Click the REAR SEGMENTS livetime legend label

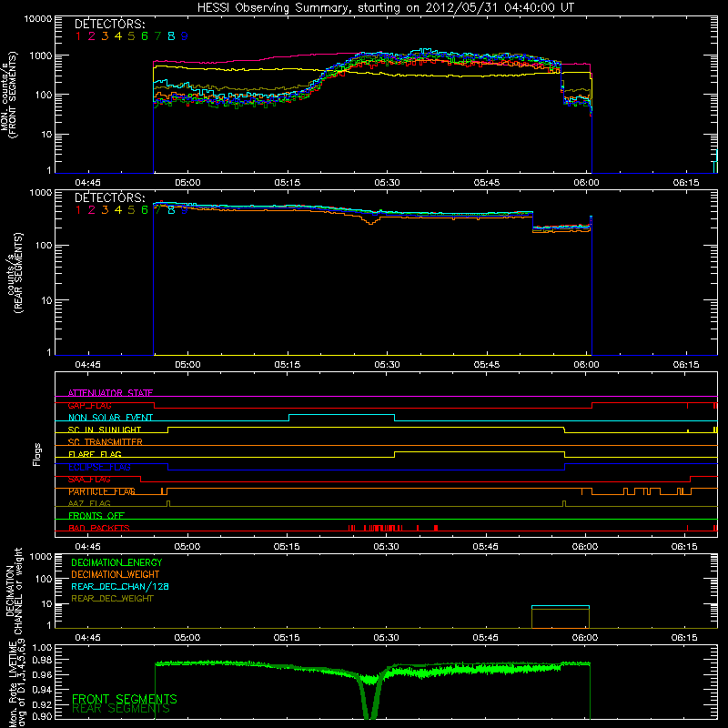click(x=121, y=709)
